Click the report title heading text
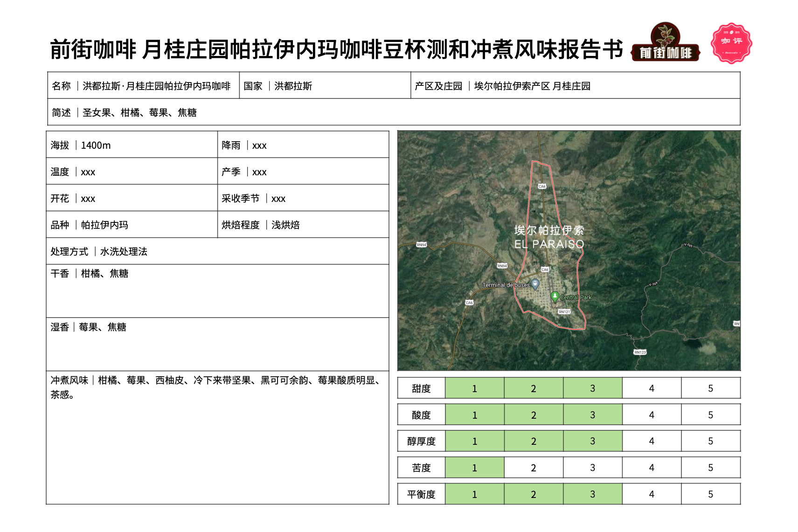The height and width of the screenshot is (532, 798). (336, 49)
